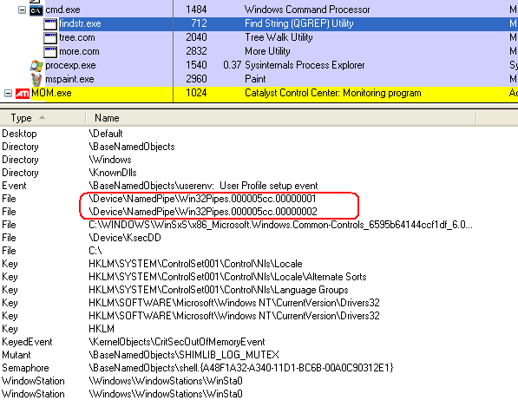Select the first Win32Pipes named pipe handle
Screen dimensions: 518x420
(x=202, y=199)
